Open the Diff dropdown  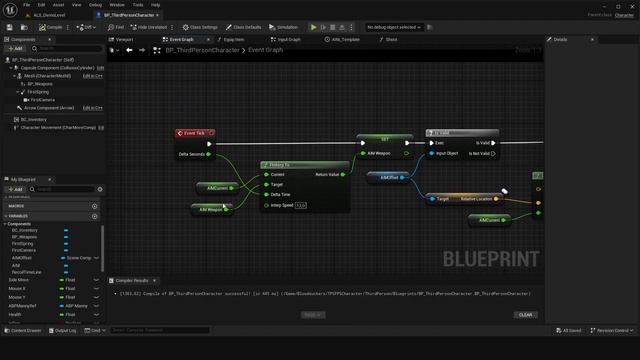pyautogui.click(x=86, y=27)
